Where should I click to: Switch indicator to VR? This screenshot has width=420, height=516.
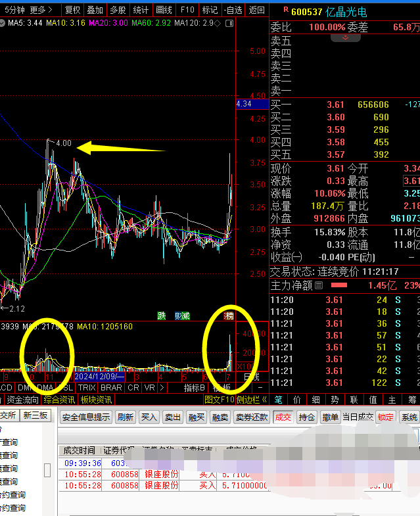tap(149, 388)
